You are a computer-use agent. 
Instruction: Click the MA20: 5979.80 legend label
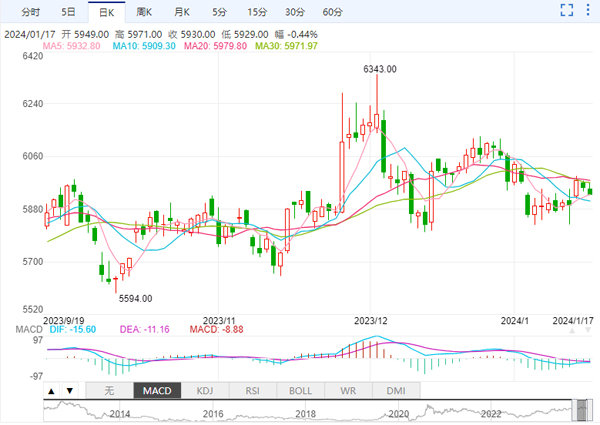(215, 46)
